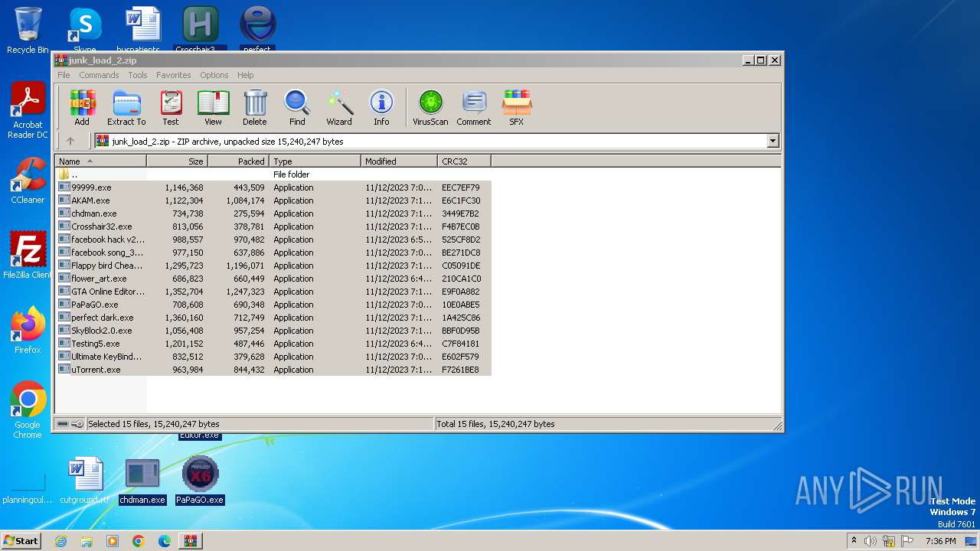The image size is (980, 551).
Task: Click the volume speaker tray icon
Action: 870,541
